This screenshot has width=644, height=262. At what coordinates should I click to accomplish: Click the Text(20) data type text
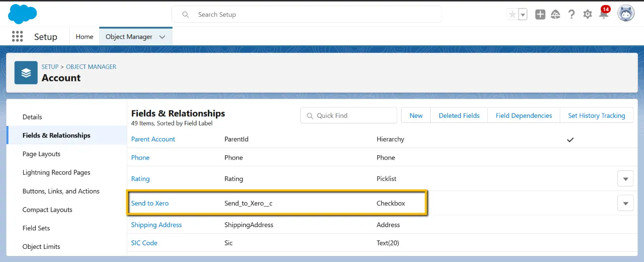tap(388, 243)
